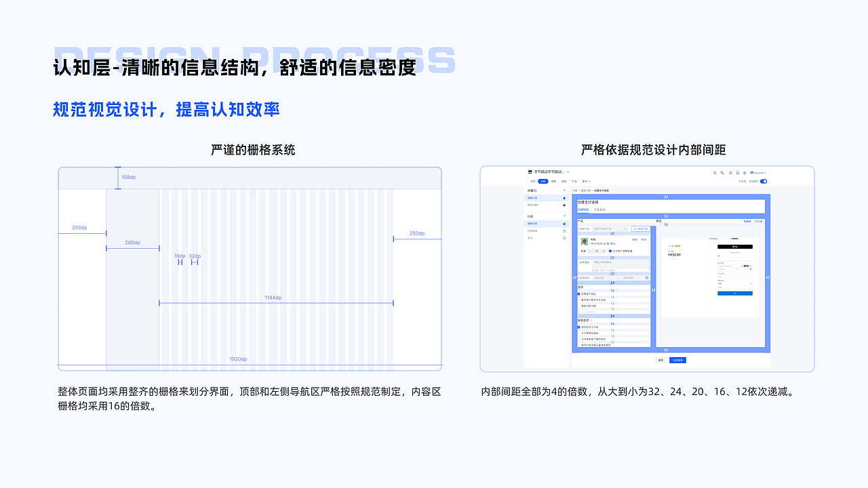The height and width of the screenshot is (488, 868).
Task: Click plus on the 数量 quantity stepper
Action: pos(604,250)
